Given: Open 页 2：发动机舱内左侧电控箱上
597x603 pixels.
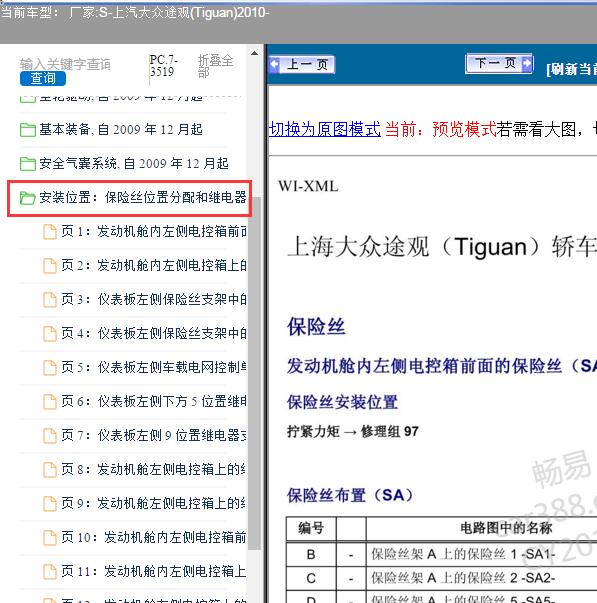Looking at the screenshot, I should pos(154,265).
